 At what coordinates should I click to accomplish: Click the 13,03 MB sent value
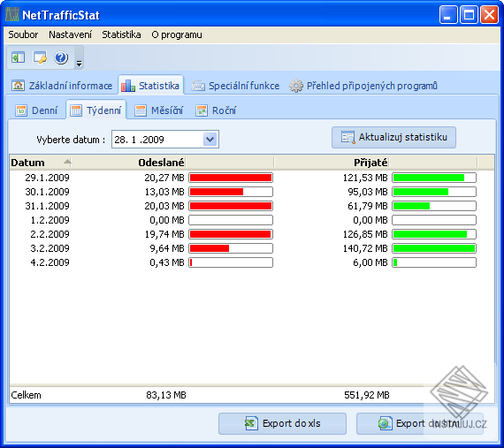pos(164,192)
